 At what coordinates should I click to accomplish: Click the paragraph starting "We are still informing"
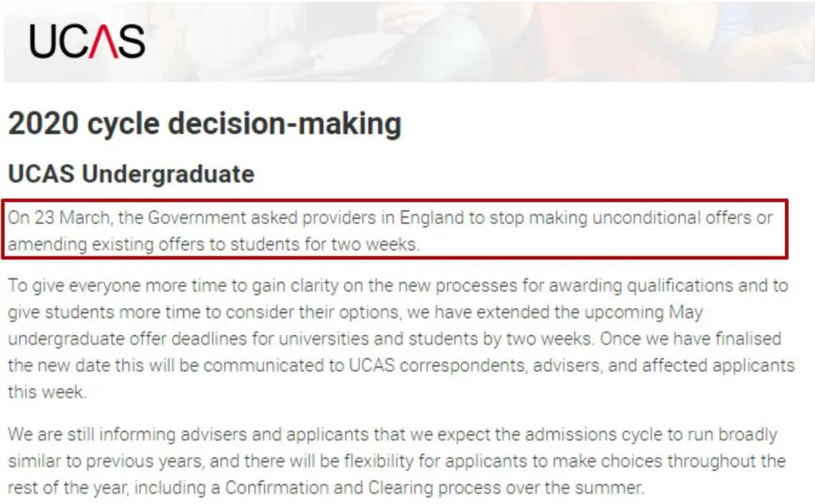click(392, 459)
